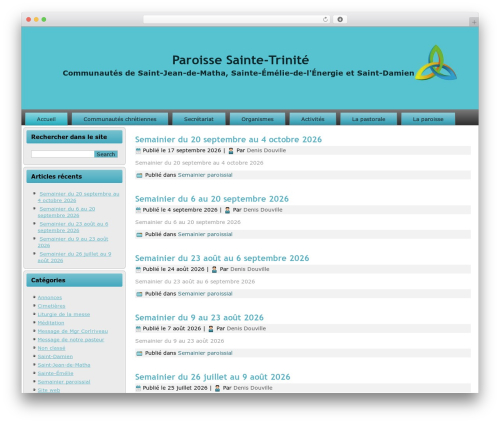Click author icon in the 7 août post
The width and height of the screenshot is (500, 423).
(211, 329)
